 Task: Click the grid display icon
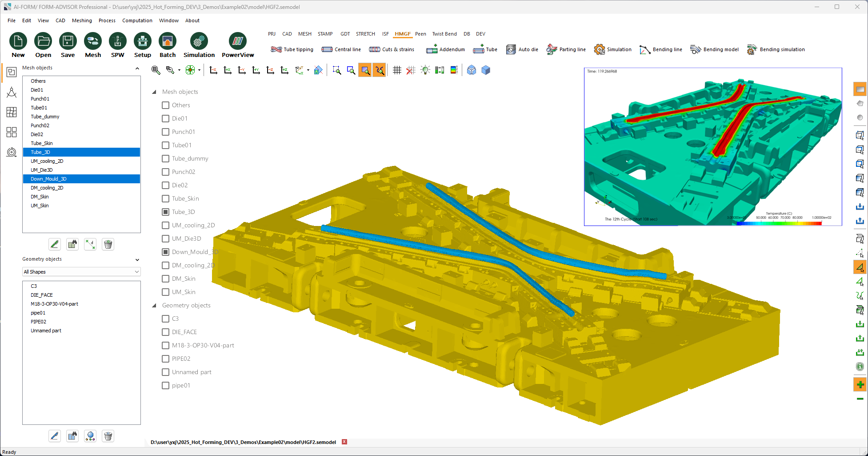coord(397,70)
